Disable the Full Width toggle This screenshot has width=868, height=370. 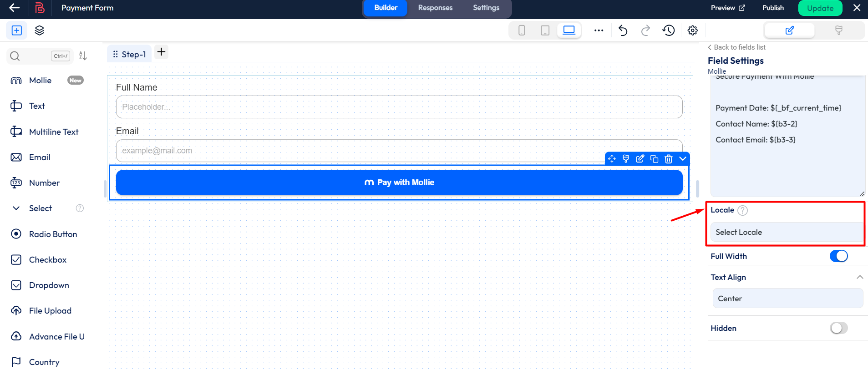(x=838, y=256)
